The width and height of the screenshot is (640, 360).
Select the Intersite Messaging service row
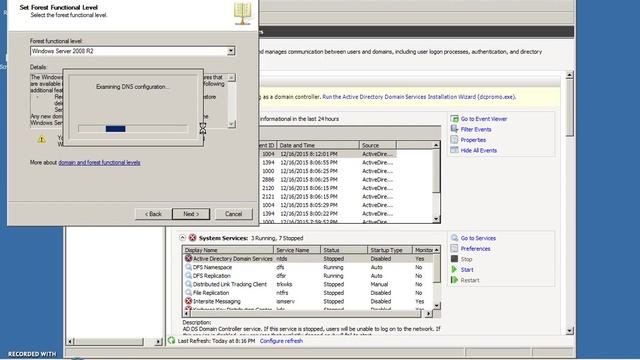click(x=309, y=302)
